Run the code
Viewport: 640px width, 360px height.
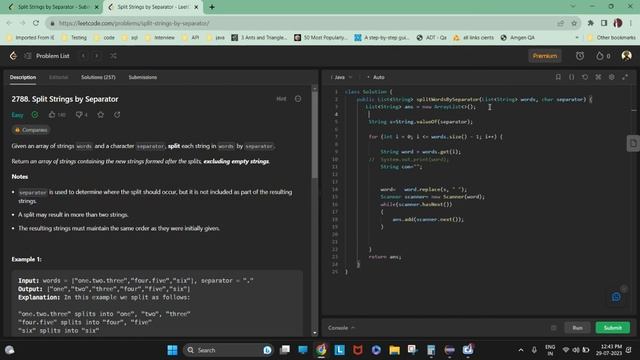(x=577, y=328)
